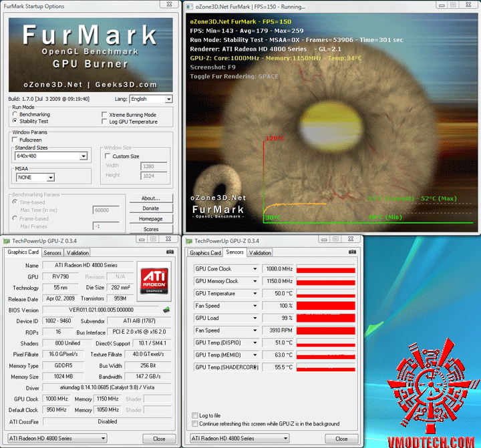This screenshot has height=448, width=481.
Task: Click the Driver version field in GPU-Z
Action: [x=107, y=388]
